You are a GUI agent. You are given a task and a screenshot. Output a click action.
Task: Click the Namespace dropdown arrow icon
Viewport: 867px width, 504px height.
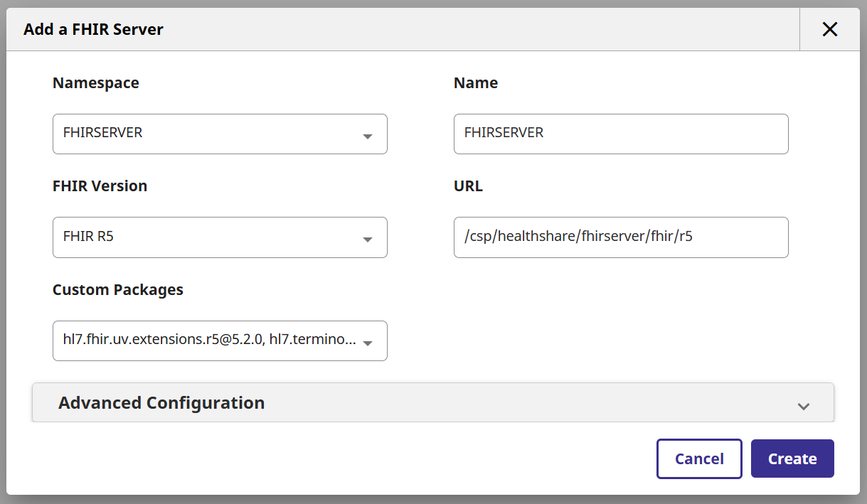368,136
